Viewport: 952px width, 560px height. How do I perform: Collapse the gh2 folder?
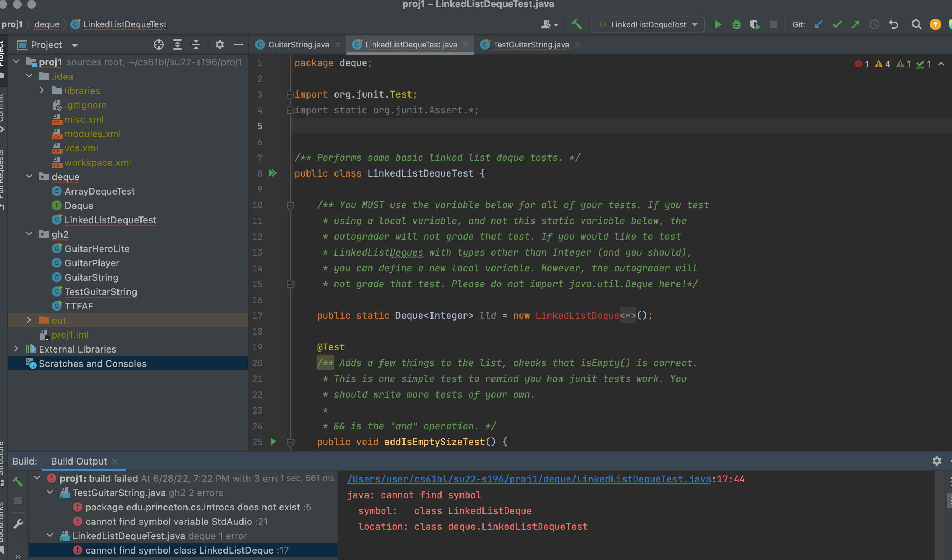[29, 234]
